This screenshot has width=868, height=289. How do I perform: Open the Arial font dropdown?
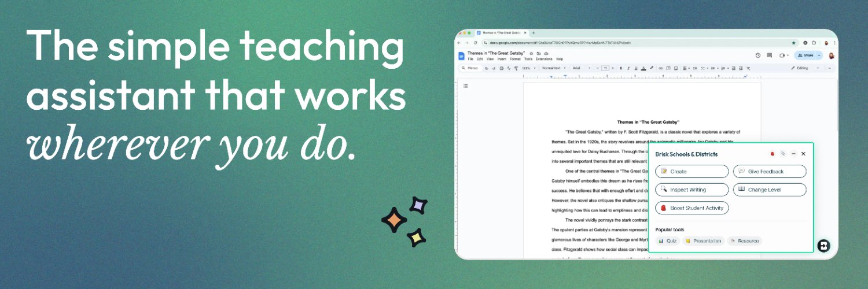click(581, 68)
